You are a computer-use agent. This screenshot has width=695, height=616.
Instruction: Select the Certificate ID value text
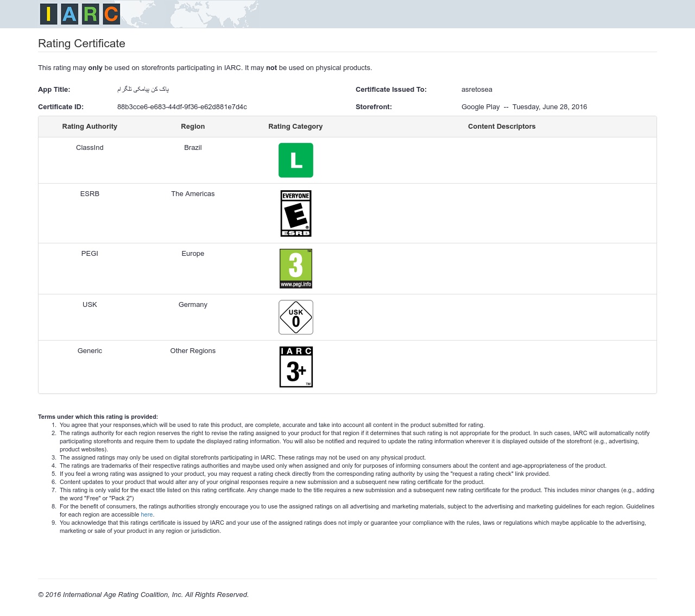[x=182, y=107]
